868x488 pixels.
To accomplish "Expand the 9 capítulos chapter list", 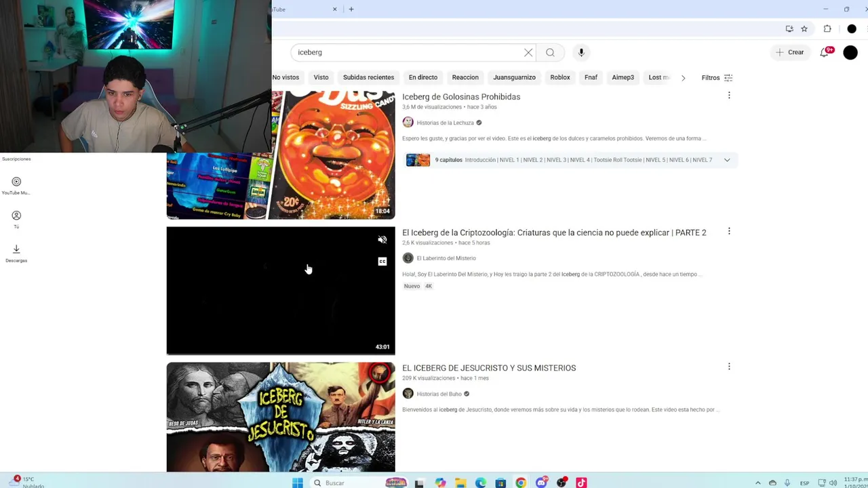I will tap(727, 160).
